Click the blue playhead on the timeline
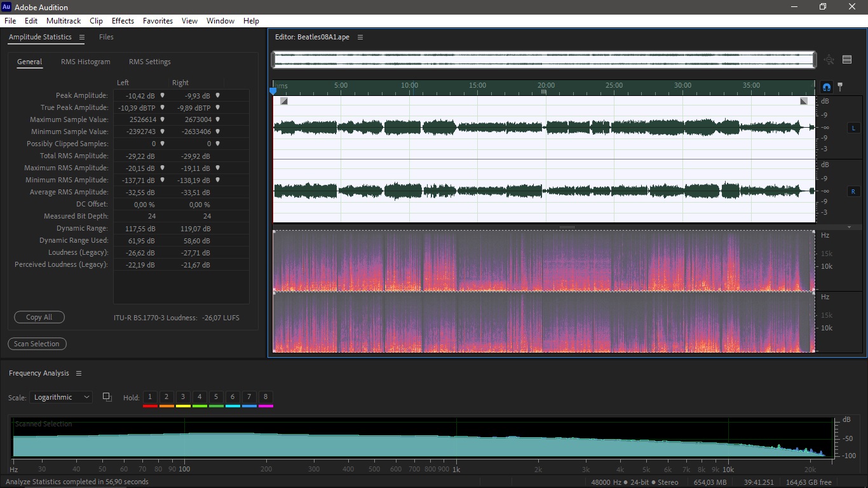 pyautogui.click(x=273, y=91)
